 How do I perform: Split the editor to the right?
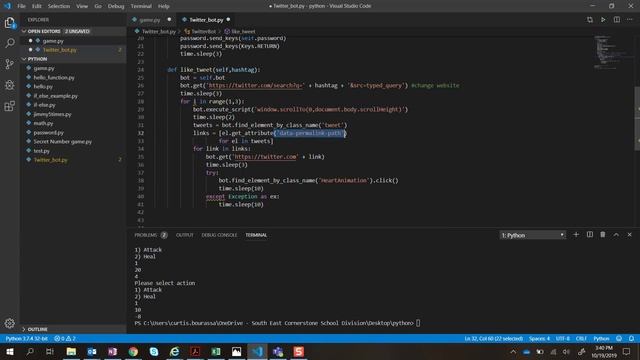tap(617, 20)
